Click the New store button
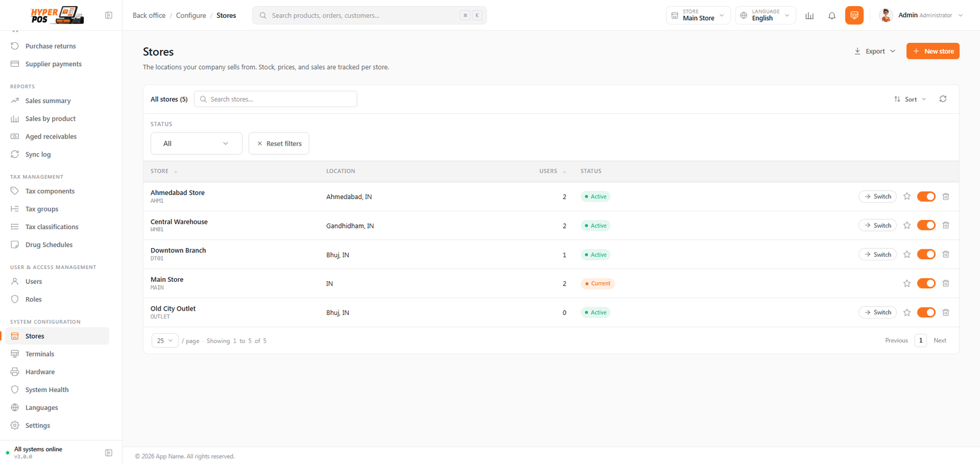980x465 pixels. [933, 51]
